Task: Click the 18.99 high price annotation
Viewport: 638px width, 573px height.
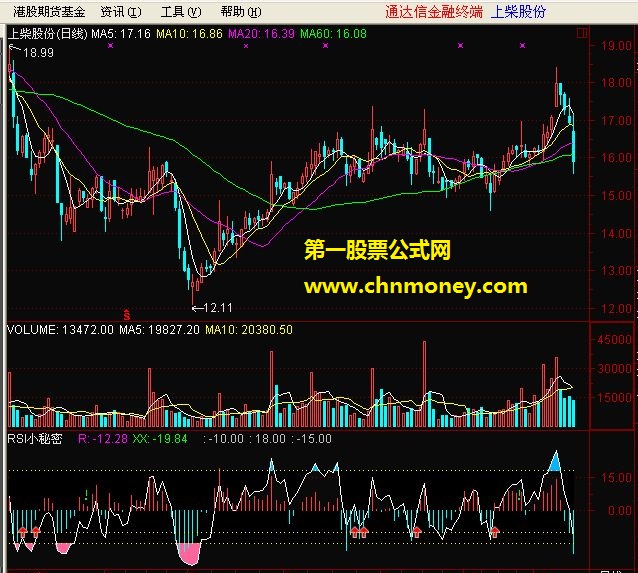Action: click(x=38, y=52)
